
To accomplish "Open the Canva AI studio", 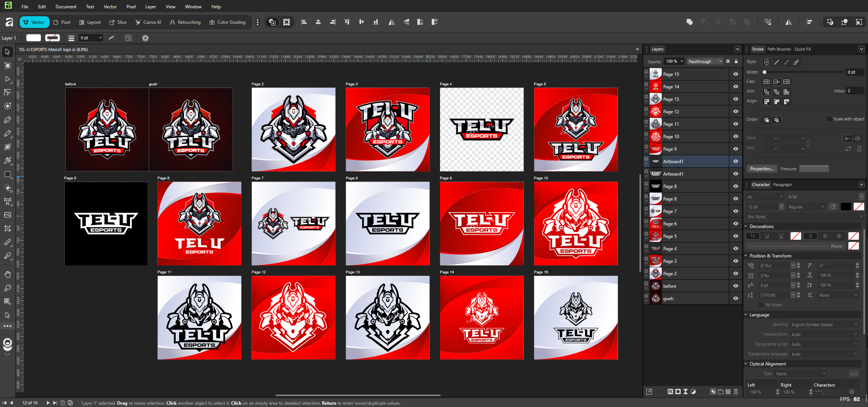I will 148,22.
